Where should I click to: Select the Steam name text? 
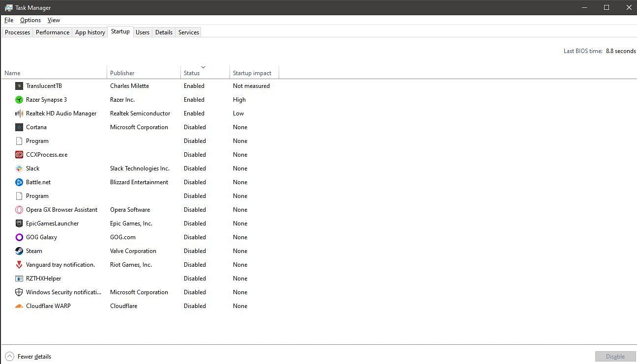coord(34,251)
